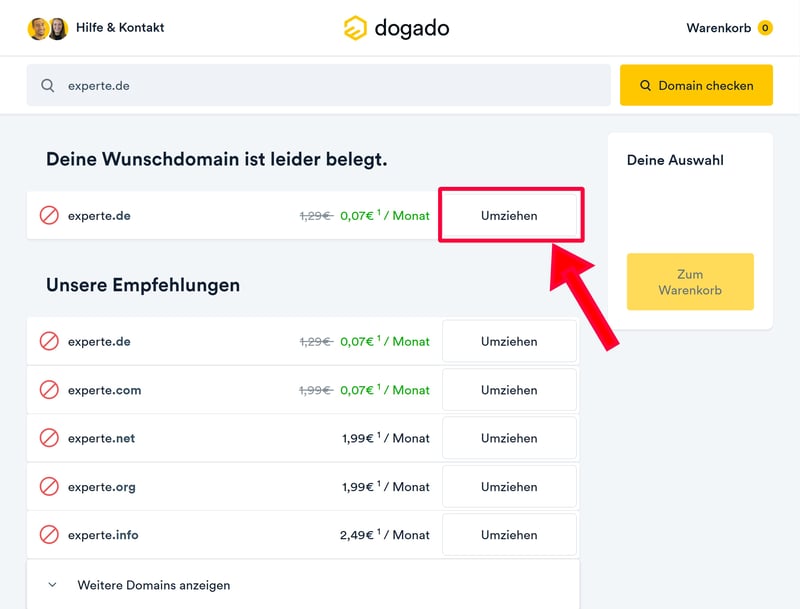
Task: Open the Warenkorb link
Action: [x=718, y=28]
